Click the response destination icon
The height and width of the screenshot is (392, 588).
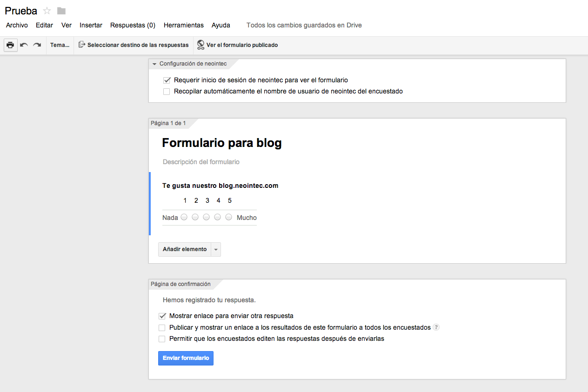pos(82,45)
